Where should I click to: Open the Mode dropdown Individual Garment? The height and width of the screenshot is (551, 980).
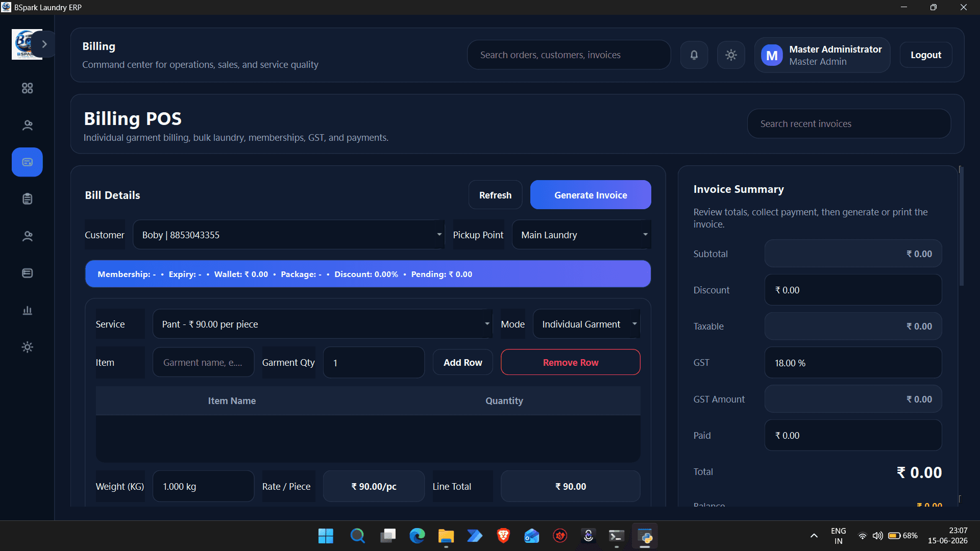pos(586,324)
